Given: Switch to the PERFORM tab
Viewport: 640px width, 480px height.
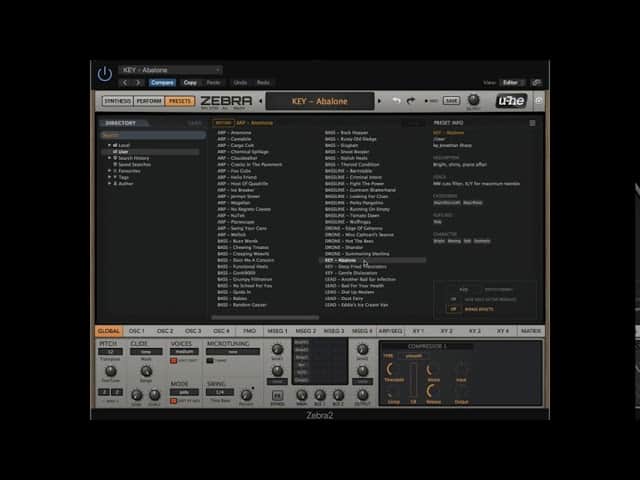Looking at the screenshot, I should coord(149,101).
